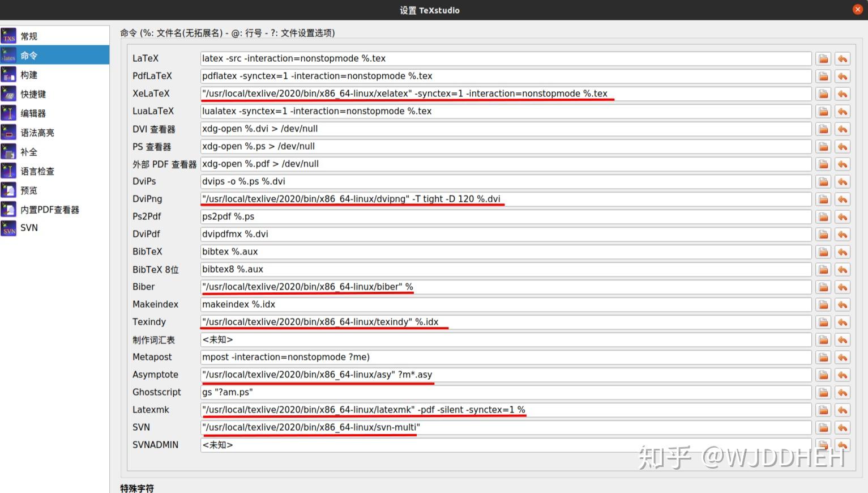Click the Makeindex command field
Screen dimensions: 868x493
click(x=506, y=304)
